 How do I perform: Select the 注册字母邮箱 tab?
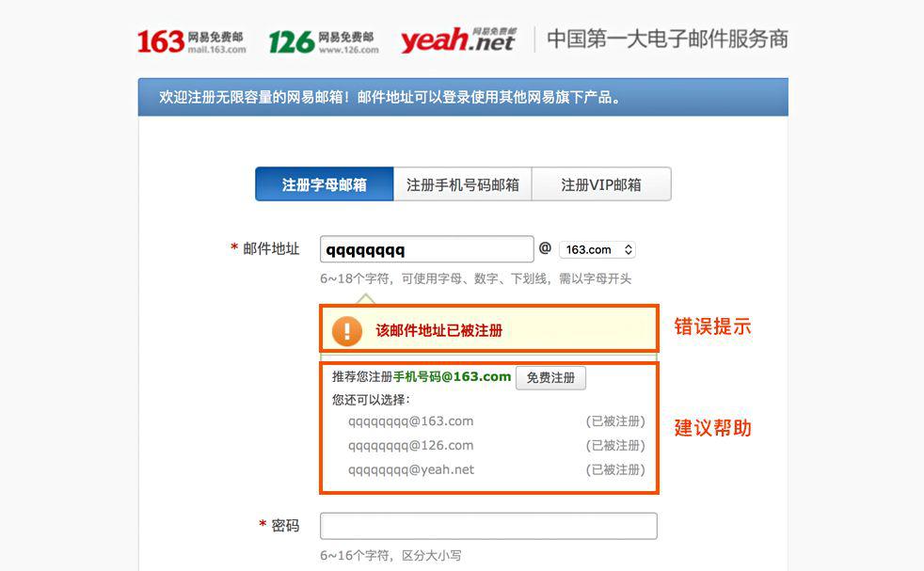324,184
